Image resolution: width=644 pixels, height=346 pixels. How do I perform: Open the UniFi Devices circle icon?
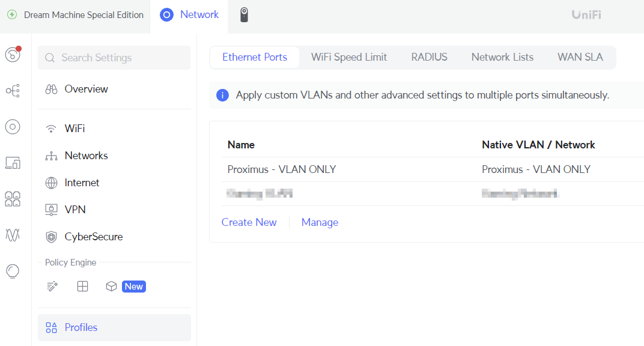[x=12, y=127]
